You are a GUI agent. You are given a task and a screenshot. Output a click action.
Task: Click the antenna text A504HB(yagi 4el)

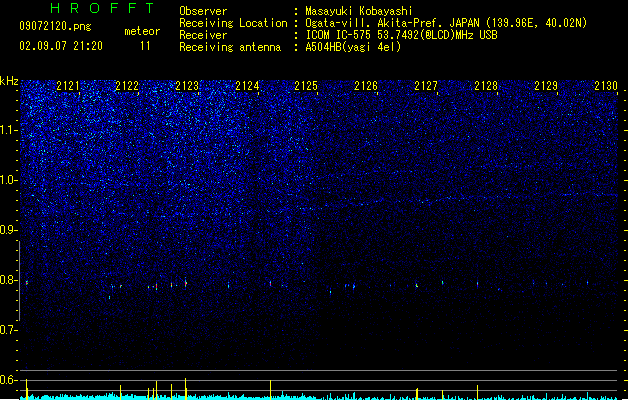click(x=353, y=47)
